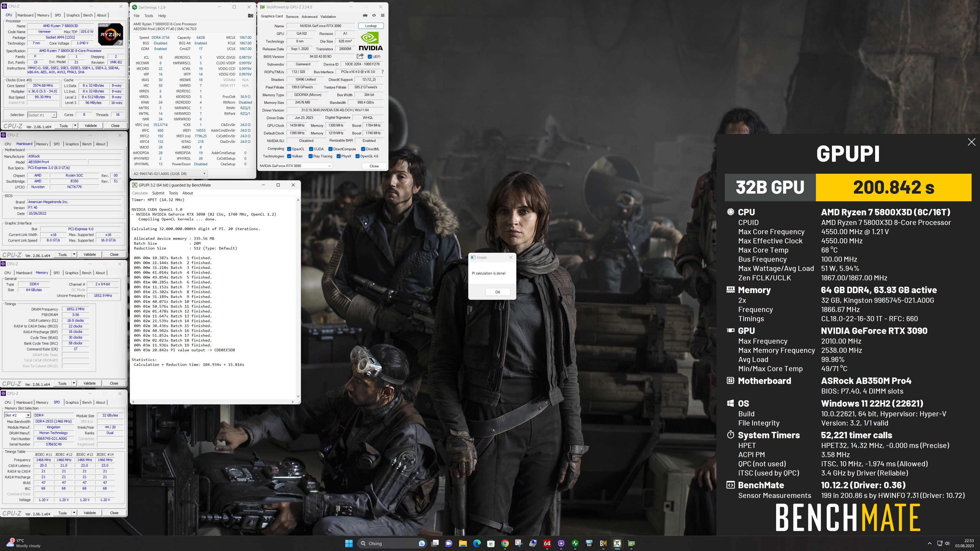980x551 pixels.
Task: Open the GPU-Z graphics card selector dropdown
Action: (x=295, y=166)
